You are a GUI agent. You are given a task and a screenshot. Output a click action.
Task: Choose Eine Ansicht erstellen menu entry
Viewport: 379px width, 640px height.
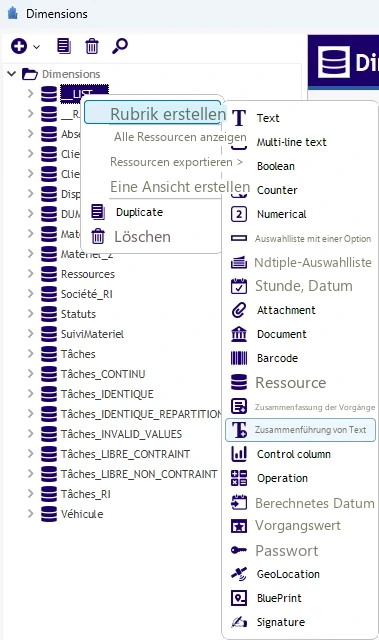pyautogui.click(x=180, y=187)
